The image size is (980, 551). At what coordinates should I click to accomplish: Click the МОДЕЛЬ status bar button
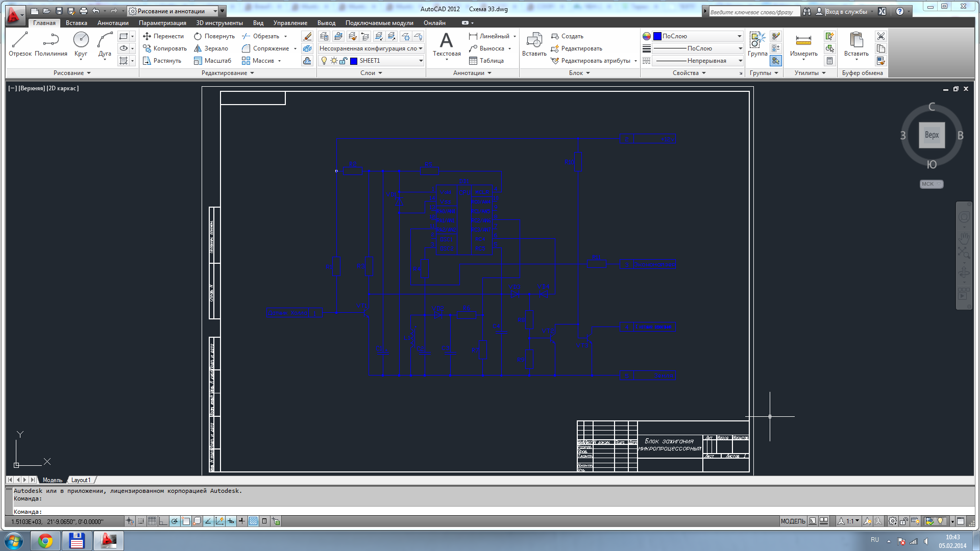click(793, 521)
